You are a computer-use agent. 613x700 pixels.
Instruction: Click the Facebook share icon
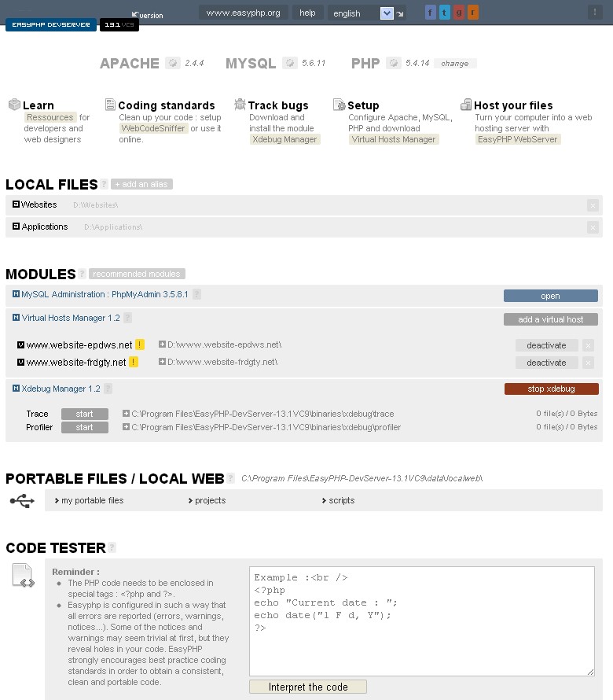tap(431, 13)
